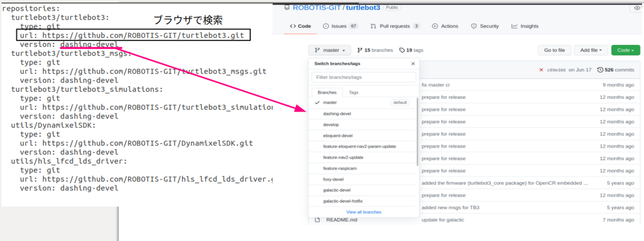The image size is (644, 241).
Task: Click the Pull requests tab's icon
Action: click(373, 26)
